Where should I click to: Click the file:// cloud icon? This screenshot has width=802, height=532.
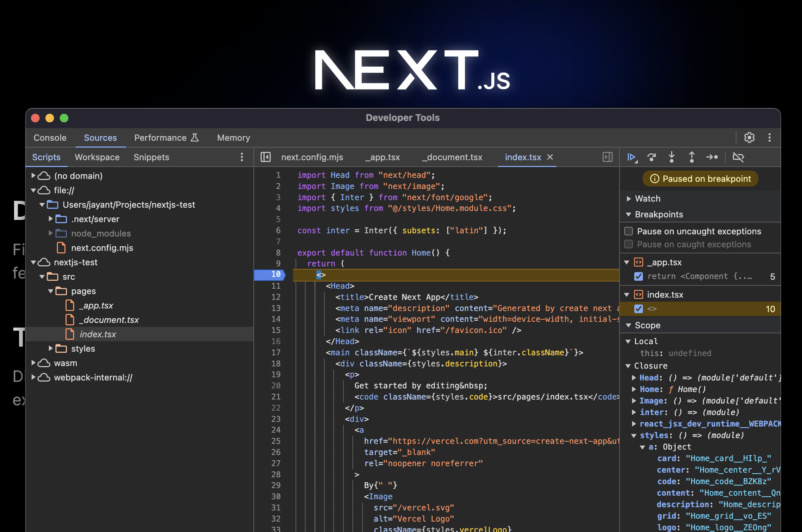point(44,190)
